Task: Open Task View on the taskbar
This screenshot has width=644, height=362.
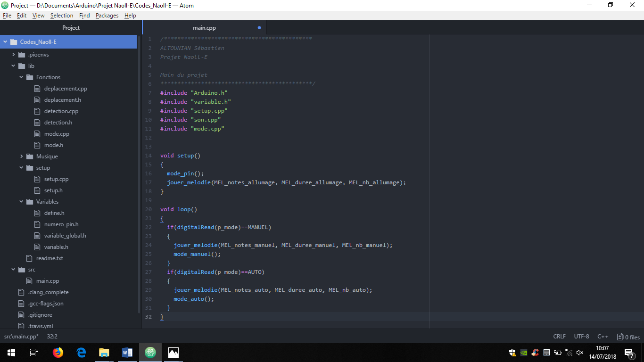Action: click(34, 353)
